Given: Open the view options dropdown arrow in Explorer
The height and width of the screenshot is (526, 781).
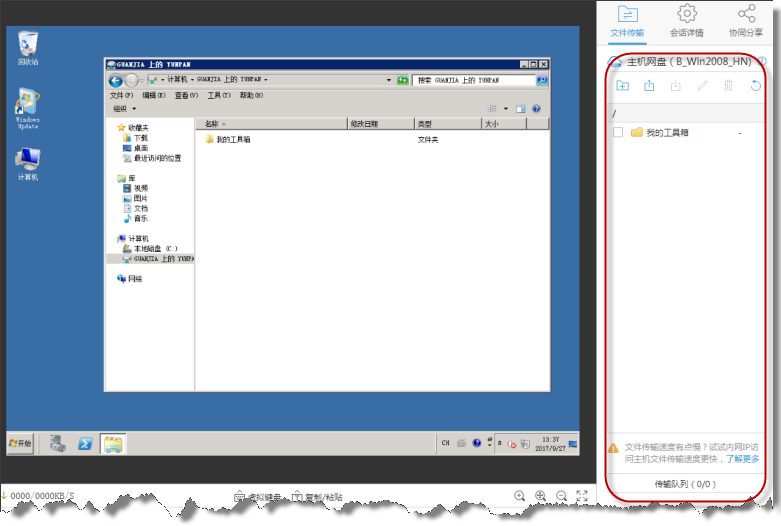Looking at the screenshot, I should tap(506, 108).
